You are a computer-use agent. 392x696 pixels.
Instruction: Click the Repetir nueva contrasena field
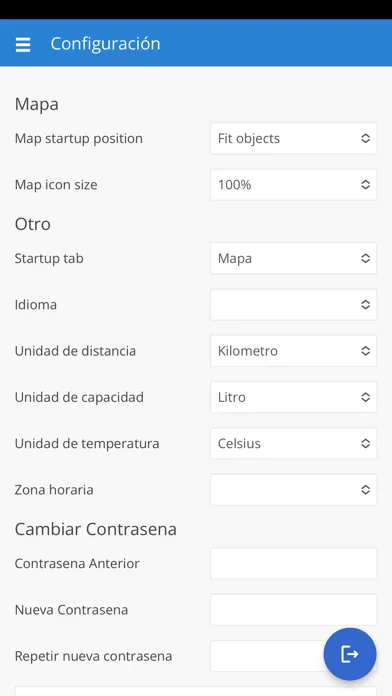[266, 656]
